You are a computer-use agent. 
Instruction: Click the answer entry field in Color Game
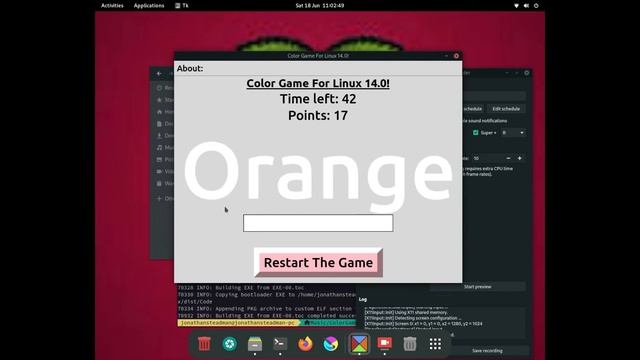point(318,223)
